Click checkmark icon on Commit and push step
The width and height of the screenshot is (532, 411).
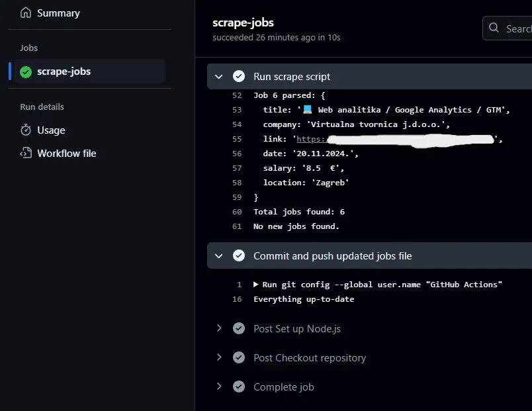click(239, 256)
